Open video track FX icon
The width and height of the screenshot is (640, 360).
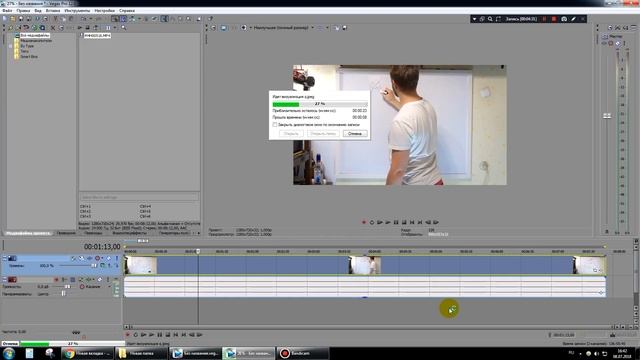(89, 258)
